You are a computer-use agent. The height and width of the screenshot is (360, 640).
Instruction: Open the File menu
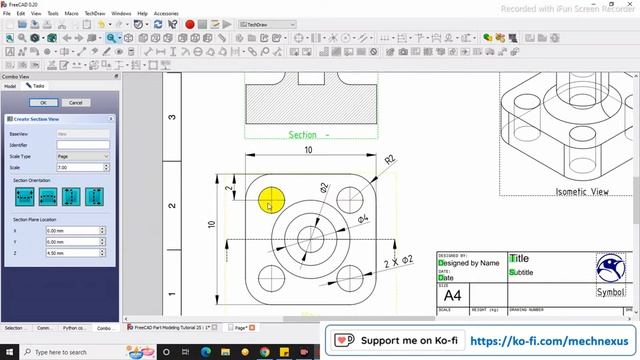[x=7, y=13]
